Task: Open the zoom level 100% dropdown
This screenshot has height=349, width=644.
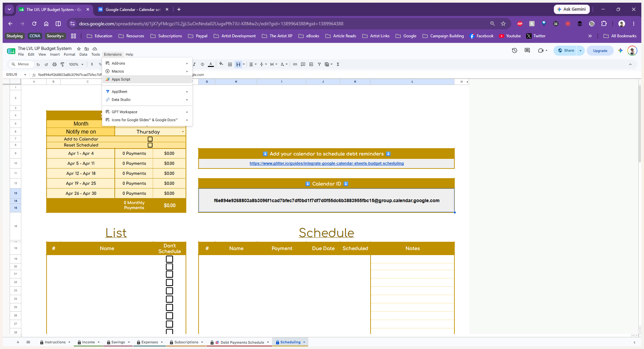Action: point(76,64)
